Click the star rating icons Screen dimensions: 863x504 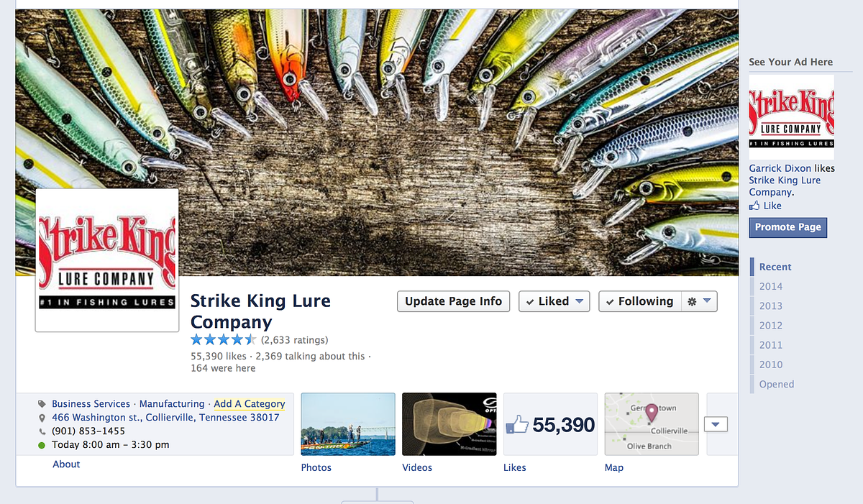[223, 340]
